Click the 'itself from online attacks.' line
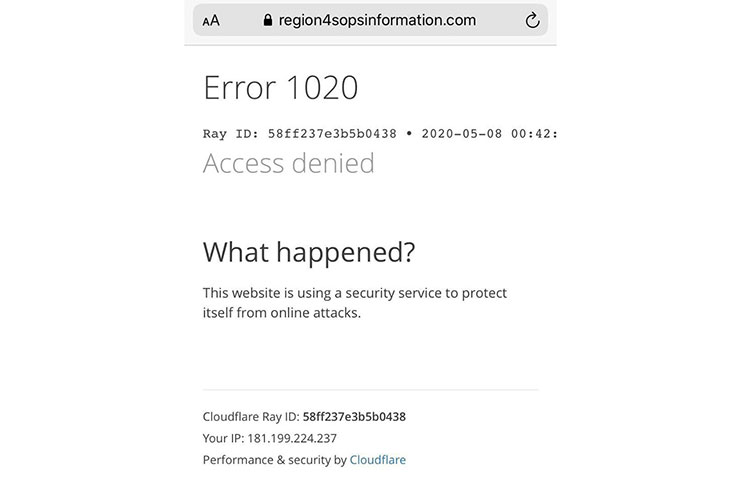The width and height of the screenshot is (741, 486). click(x=282, y=312)
